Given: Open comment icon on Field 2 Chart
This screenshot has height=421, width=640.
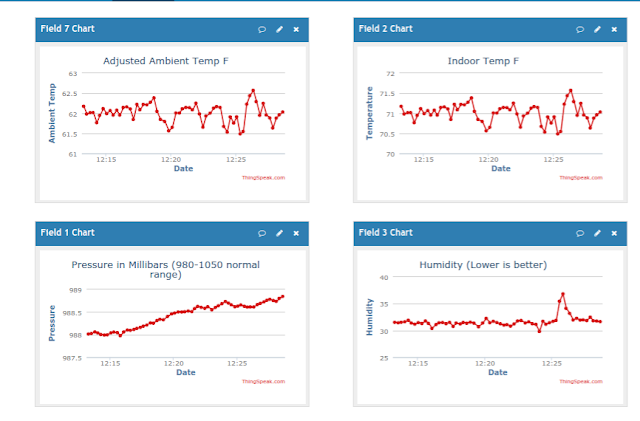Looking at the screenshot, I should pyautogui.click(x=580, y=29).
